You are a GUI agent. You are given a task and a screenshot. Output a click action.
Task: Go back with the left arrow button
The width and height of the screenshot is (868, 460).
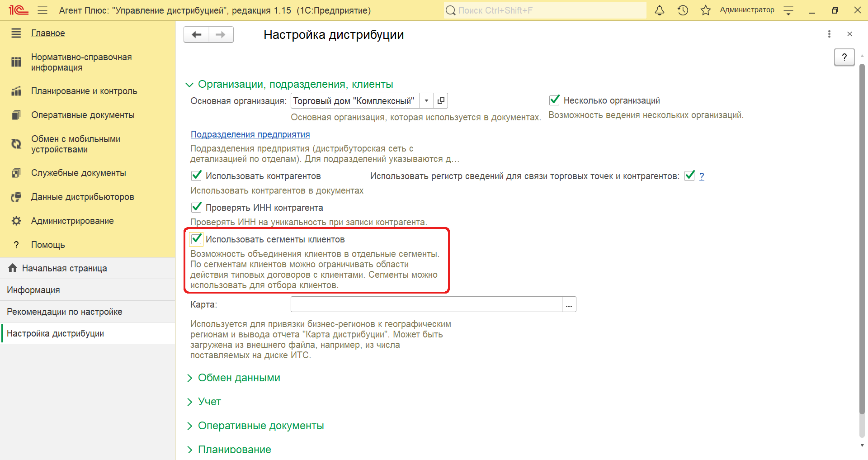196,34
